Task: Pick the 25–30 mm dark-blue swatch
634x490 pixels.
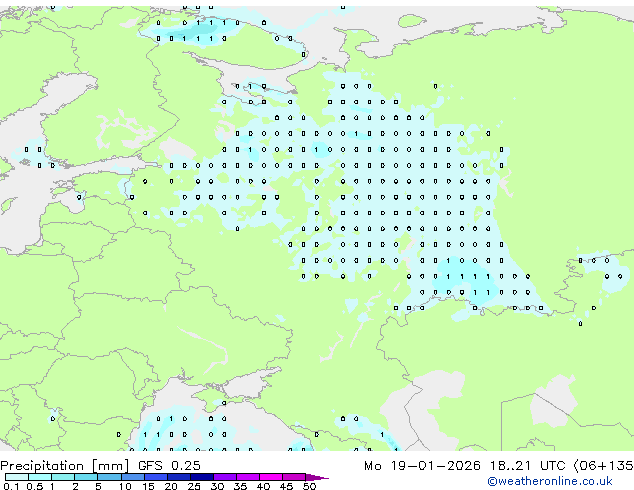Action: (202, 477)
